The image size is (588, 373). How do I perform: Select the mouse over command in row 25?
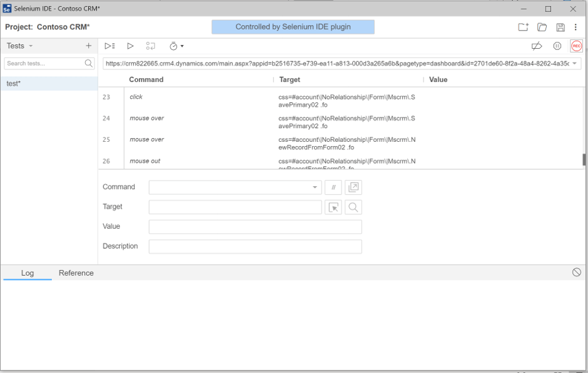click(x=146, y=140)
